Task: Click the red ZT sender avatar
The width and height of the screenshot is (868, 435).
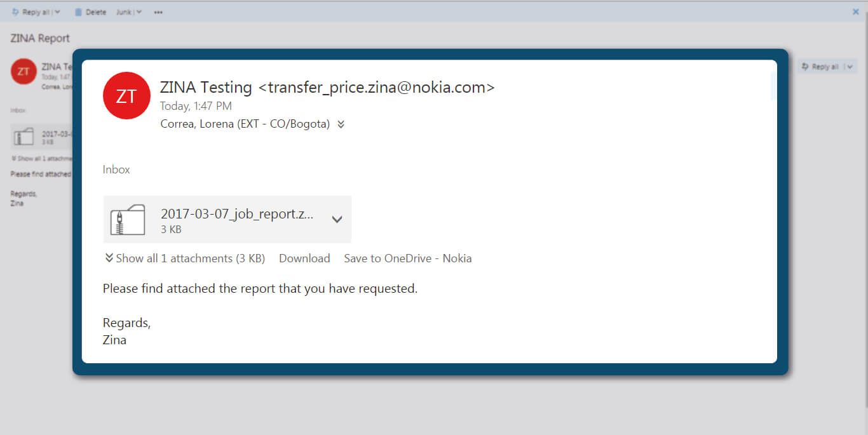Action: (126, 95)
